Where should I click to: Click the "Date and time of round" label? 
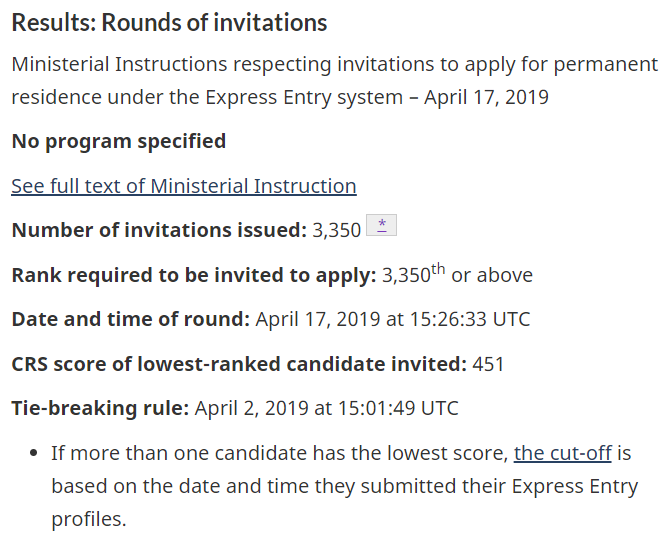click(x=130, y=320)
